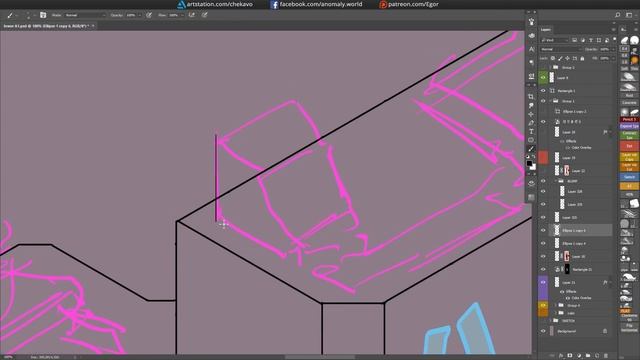Toggle eye on yellow-labeled Group 4
Image resolution: width=640 pixels, height=360 pixels.
click(543, 305)
